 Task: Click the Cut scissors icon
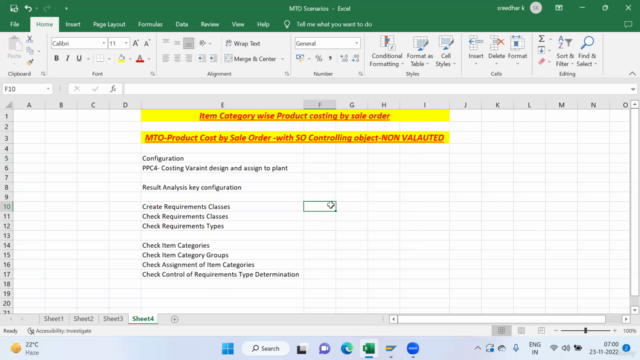29,40
